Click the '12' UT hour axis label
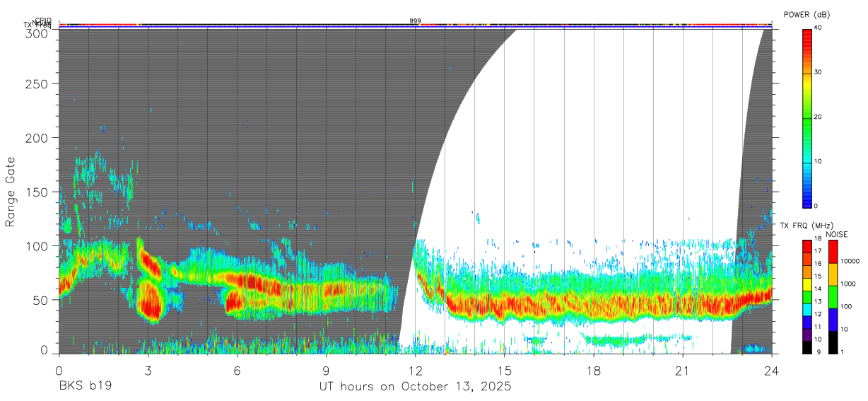868x401 pixels. pyautogui.click(x=416, y=370)
